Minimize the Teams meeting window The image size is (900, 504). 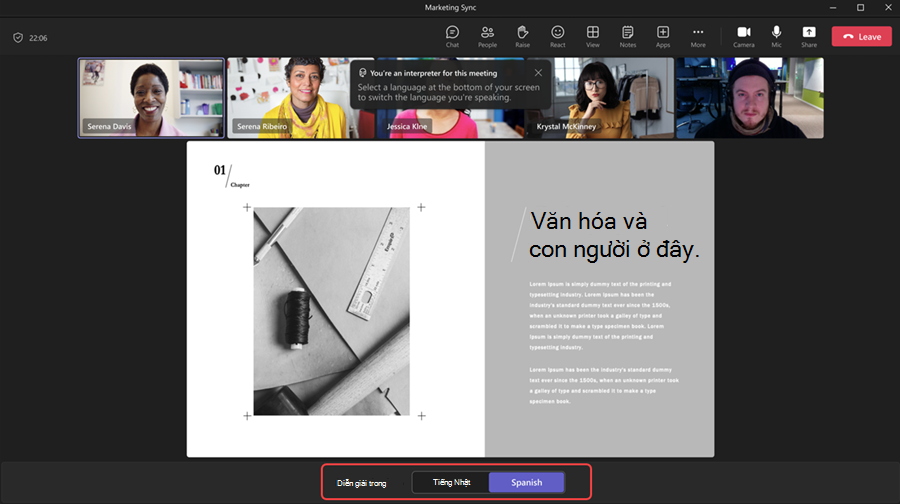coord(832,7)
